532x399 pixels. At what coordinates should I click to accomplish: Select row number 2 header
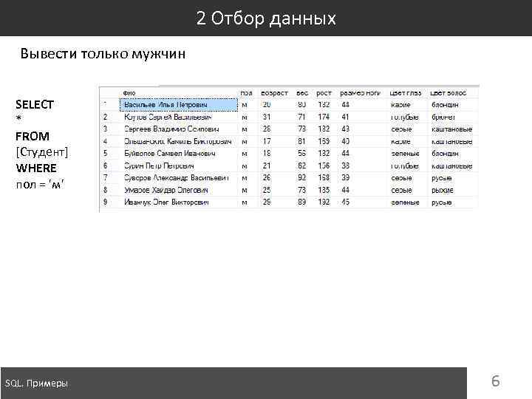pyautogui.click(x=105, y=117)
